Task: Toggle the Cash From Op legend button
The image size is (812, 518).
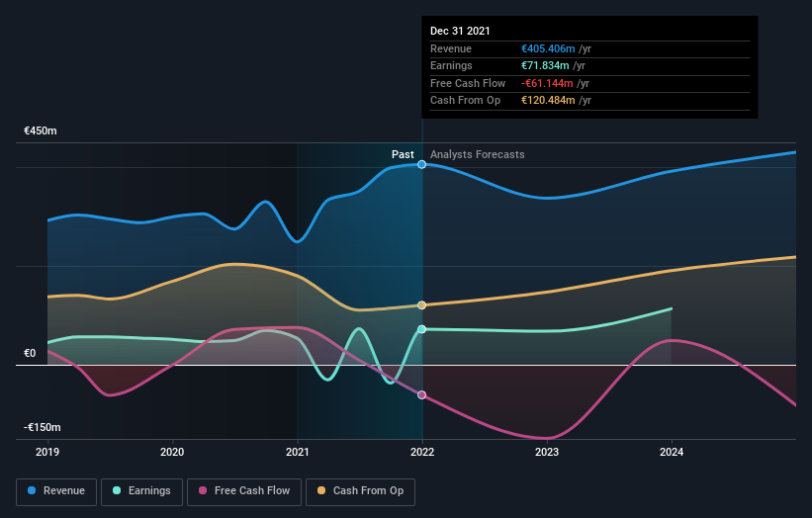Action: tap(360, 491)
